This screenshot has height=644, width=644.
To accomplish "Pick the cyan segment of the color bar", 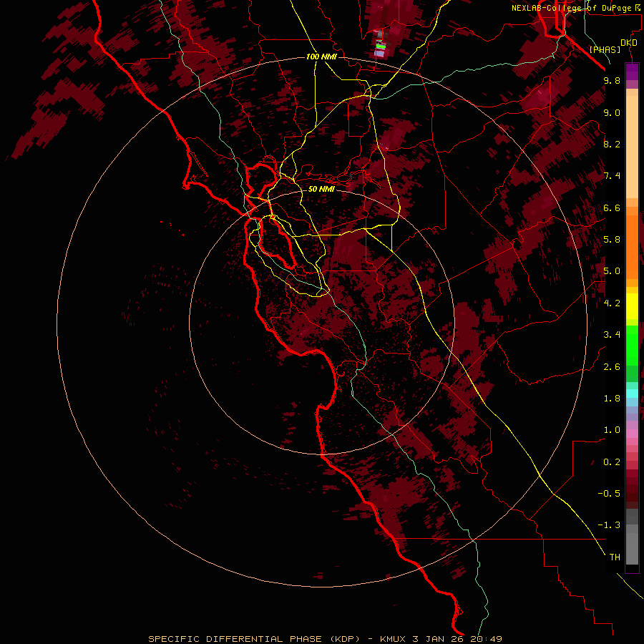I will click(x=632, y=394).
